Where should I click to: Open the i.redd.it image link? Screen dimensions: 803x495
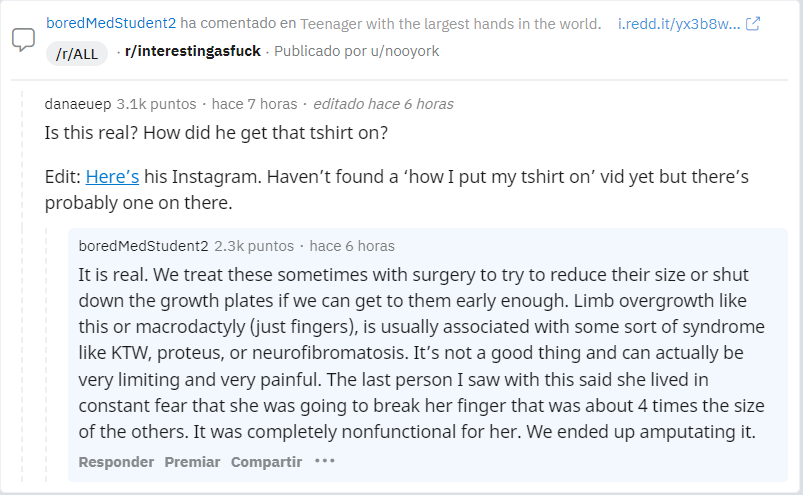point(679,23)
